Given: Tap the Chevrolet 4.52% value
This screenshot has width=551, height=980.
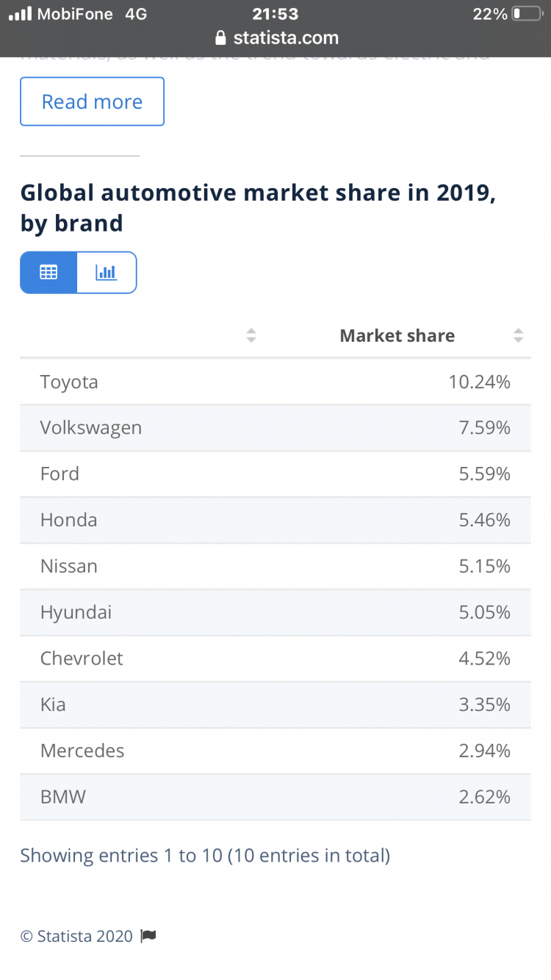Looking at the screenshot, I should (x=484, y=659).
